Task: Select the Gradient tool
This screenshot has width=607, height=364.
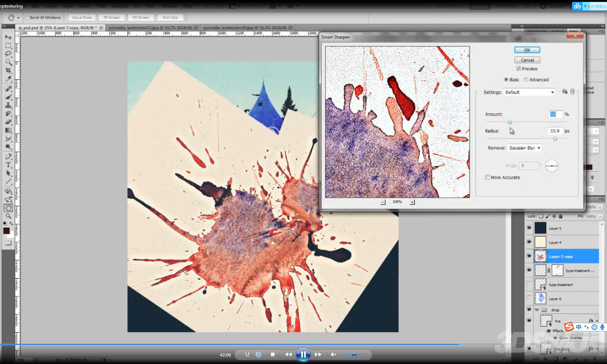Action: [8, 130]
